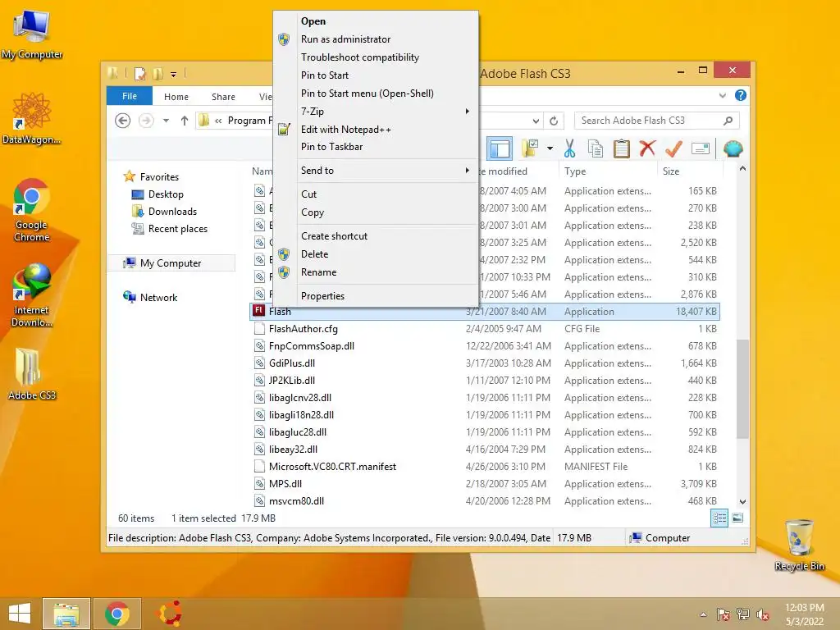Open the address bar history dropdown
840x630 pixels.
[536, 121]
